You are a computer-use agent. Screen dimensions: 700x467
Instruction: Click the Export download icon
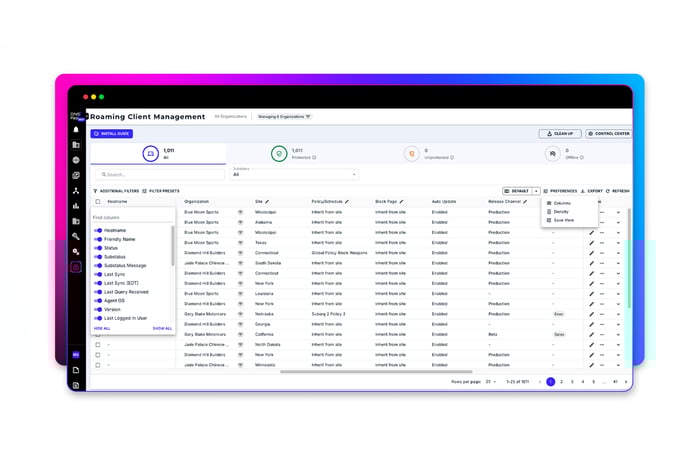click(583, 191)
